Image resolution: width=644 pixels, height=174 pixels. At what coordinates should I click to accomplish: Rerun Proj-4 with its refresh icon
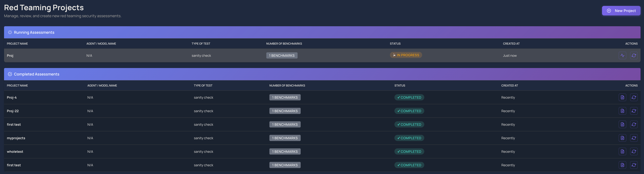click(x=634, y=97)
